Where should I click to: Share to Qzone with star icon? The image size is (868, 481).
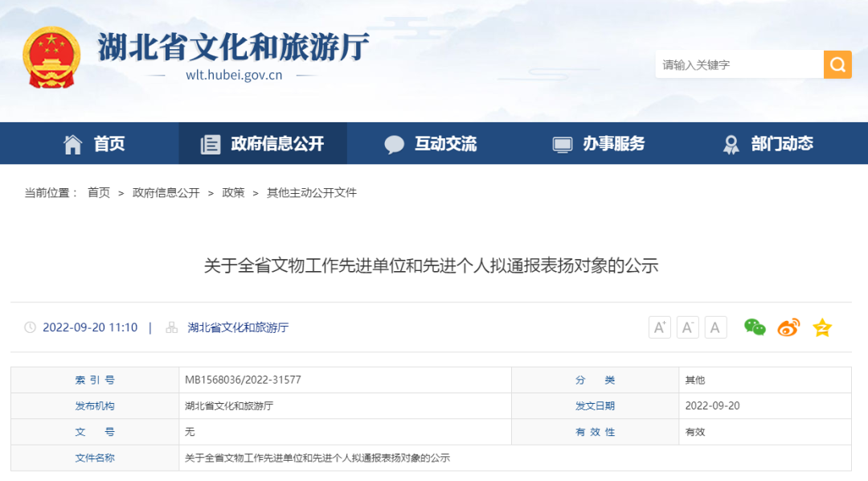coord(822,327)
